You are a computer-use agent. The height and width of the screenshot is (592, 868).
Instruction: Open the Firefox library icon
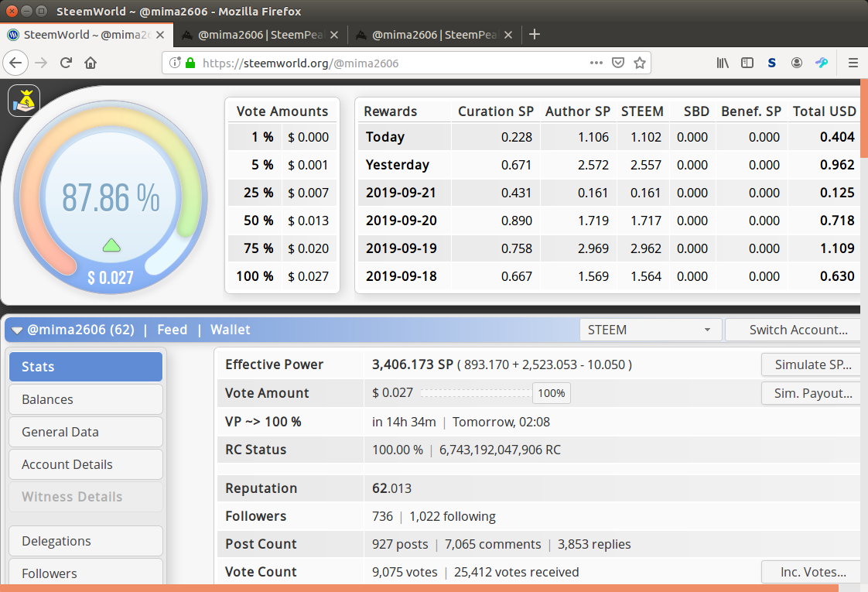pyautogui.click(x=723, y=63)
